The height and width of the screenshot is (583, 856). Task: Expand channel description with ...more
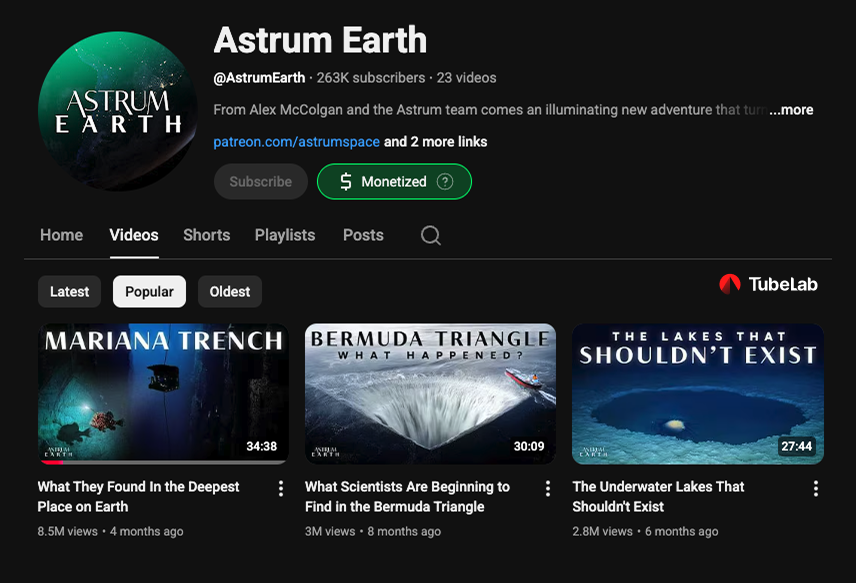tap(791, 110)
